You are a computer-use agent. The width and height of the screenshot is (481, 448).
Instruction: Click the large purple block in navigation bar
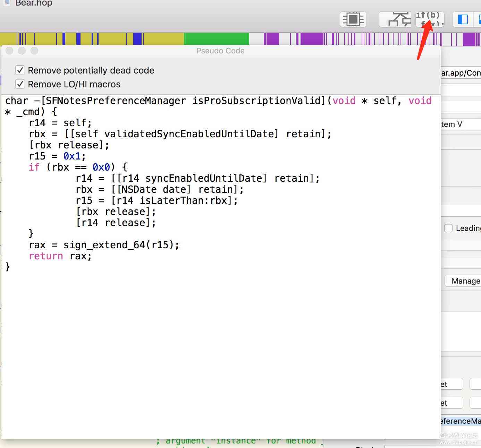pos(312,39)
